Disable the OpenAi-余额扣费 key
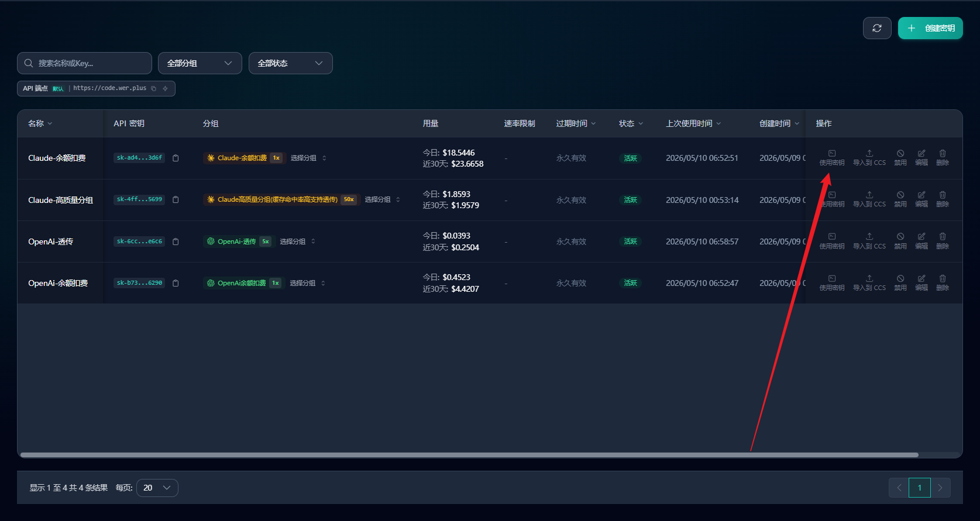 click(x=900, y=283)
